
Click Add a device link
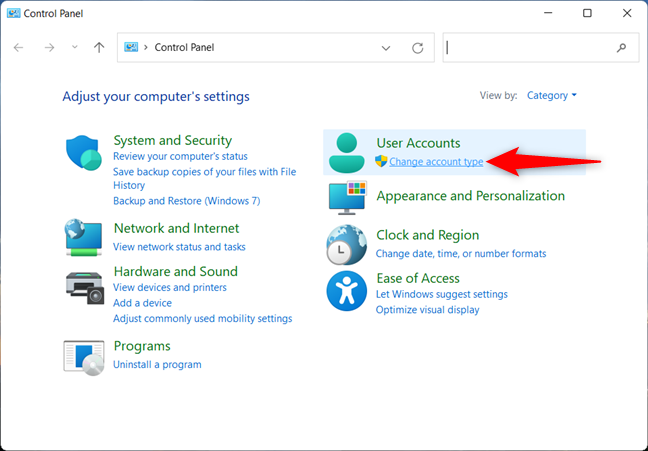(142, 303)
